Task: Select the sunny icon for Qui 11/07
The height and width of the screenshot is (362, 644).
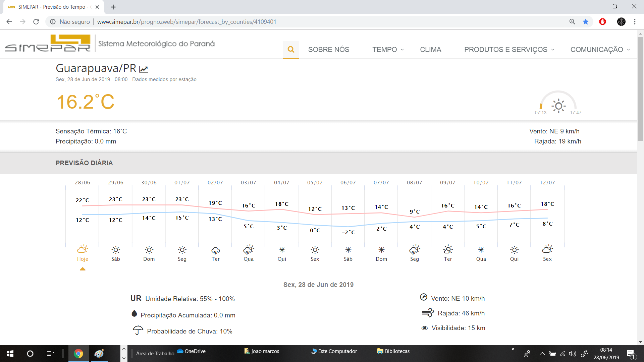Action: pyautogui.click(x=514, y=250)
